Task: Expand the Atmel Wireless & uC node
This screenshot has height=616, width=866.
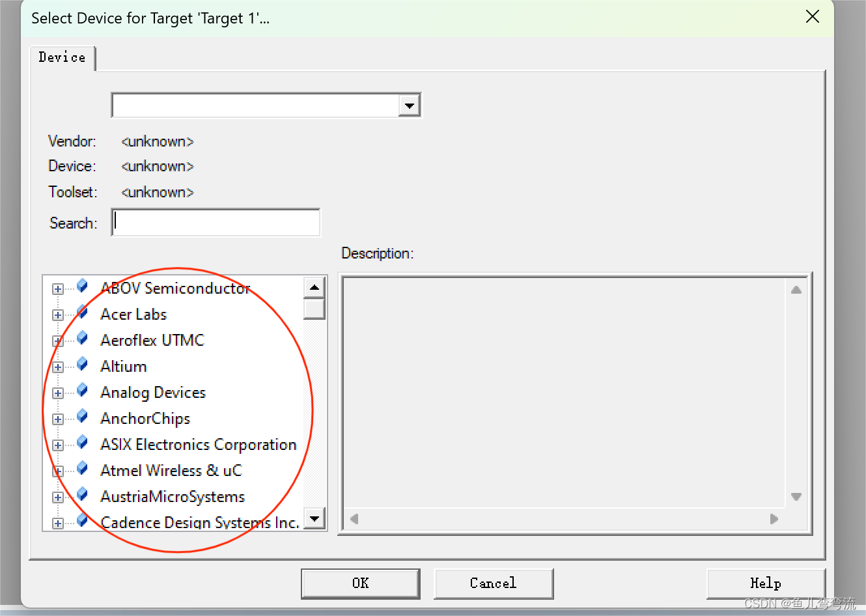Action: pyautogui.click(x=58, y=471)
